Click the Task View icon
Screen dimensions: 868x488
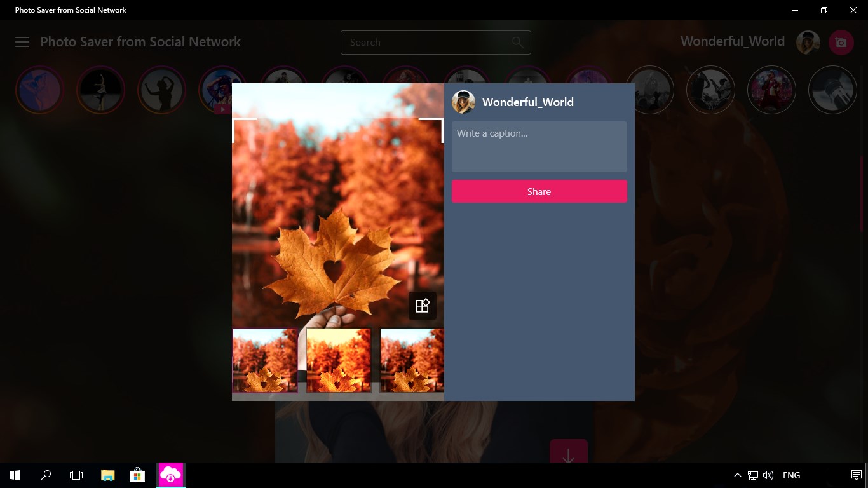76,475
